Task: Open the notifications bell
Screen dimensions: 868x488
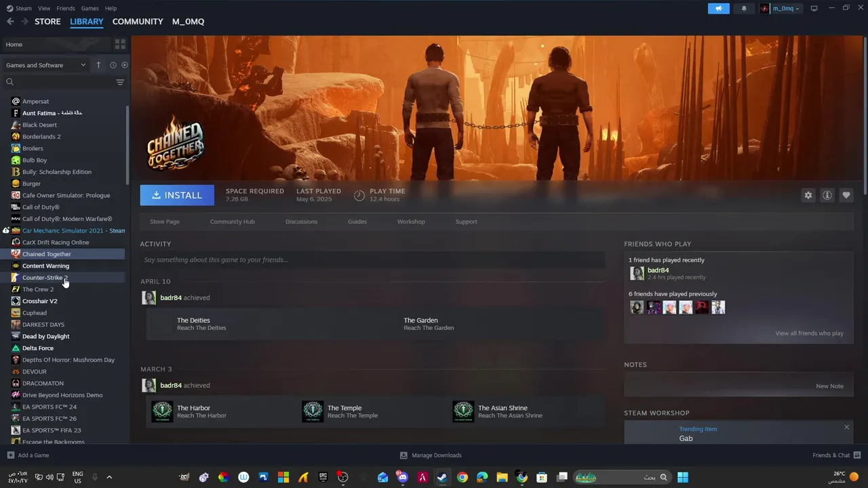Action: (744, 8)
